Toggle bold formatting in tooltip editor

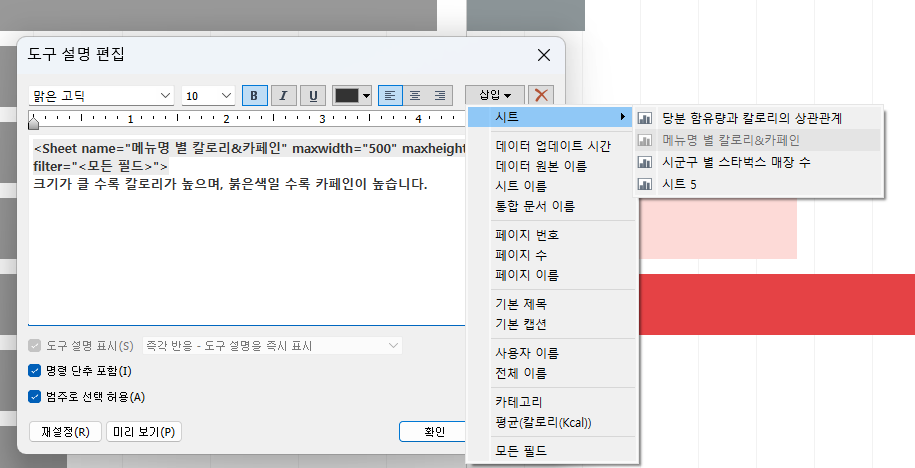click(x=254, y=96)
